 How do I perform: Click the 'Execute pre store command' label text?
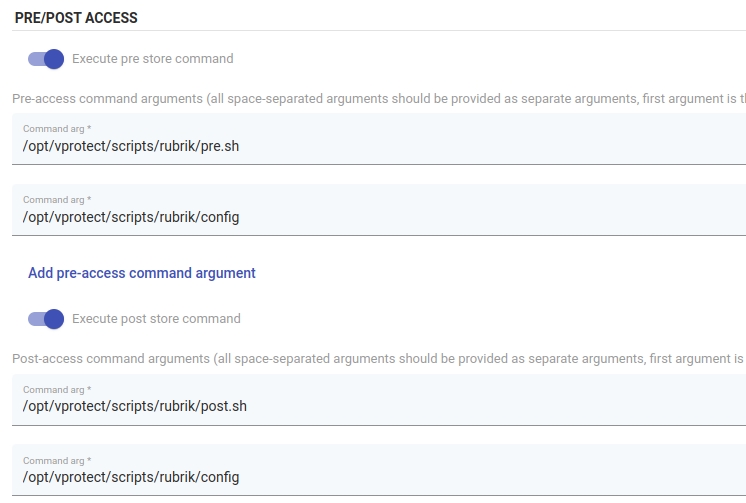[x=152, y=59]
